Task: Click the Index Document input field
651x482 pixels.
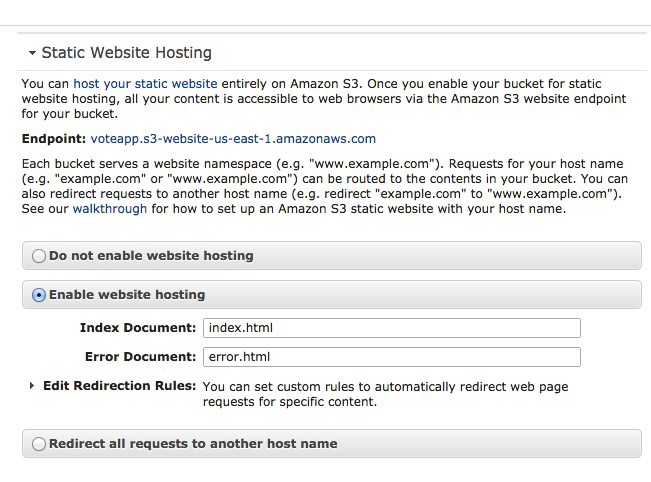Action: click(x=392, y=328)
